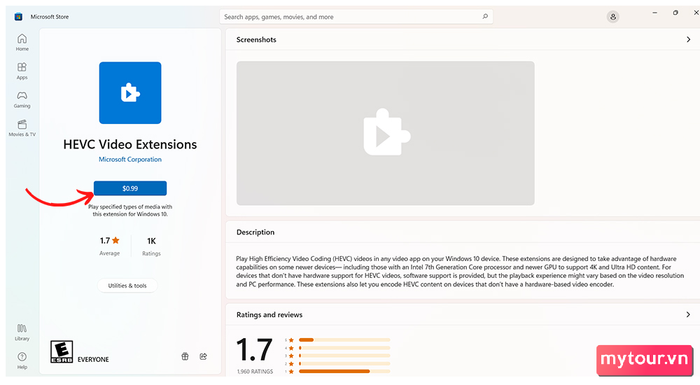The height and width of the screenshot is (385, 700).
Task: Click the gift icon to buy as gift
Action: click(185, 356)
